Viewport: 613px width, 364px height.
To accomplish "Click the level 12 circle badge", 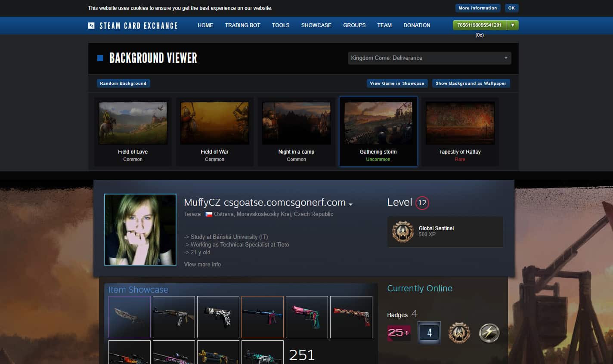I will click(x=422, y=203).
